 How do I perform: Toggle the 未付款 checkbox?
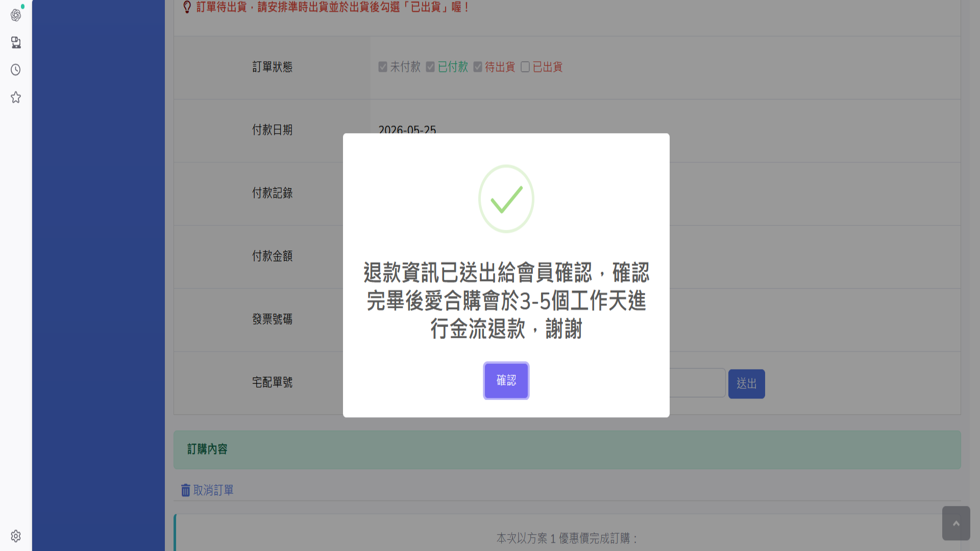coord(383,67)
